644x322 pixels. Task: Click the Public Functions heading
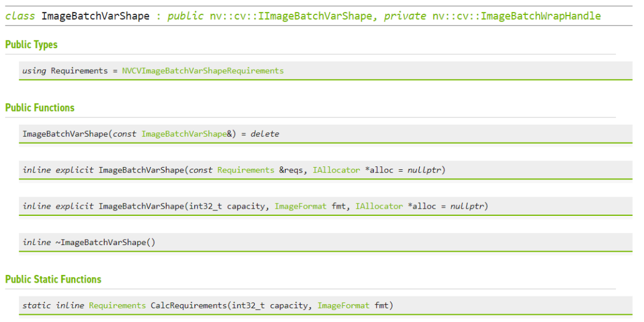pos(40,108)
